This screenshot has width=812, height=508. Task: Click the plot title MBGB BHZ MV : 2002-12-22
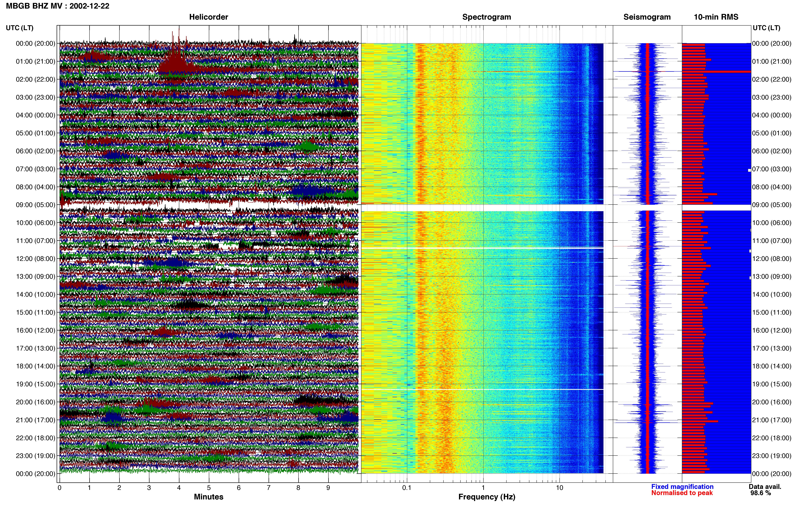coord(57,6)
